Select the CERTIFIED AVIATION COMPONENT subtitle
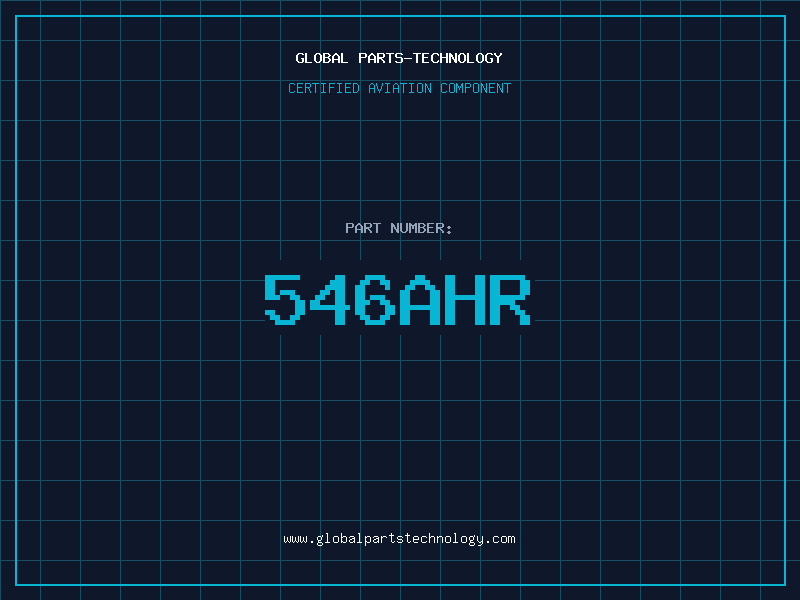The image size is (800, 600). 399,88
